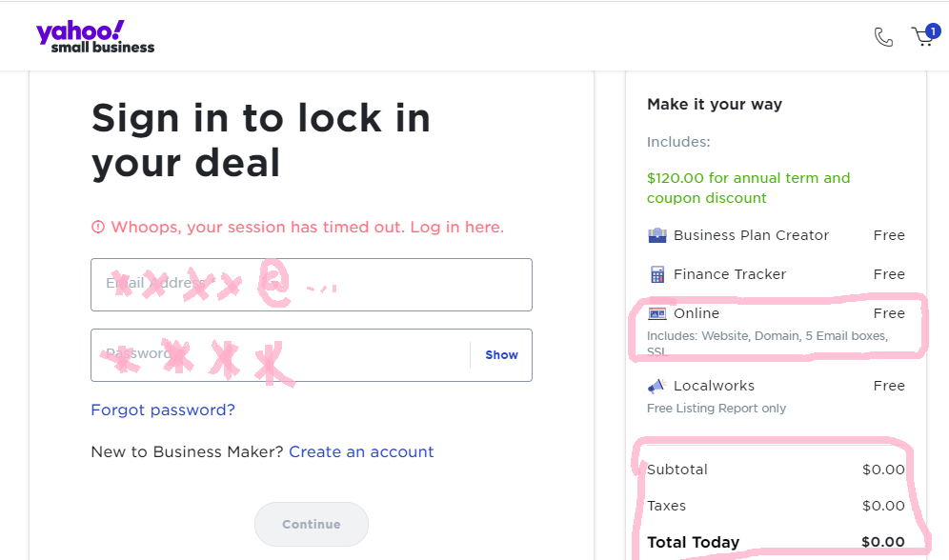This screenshot has width=949, height=560.
Task: Click the Business Plan Creator label
Action: (x=751, y=235)
